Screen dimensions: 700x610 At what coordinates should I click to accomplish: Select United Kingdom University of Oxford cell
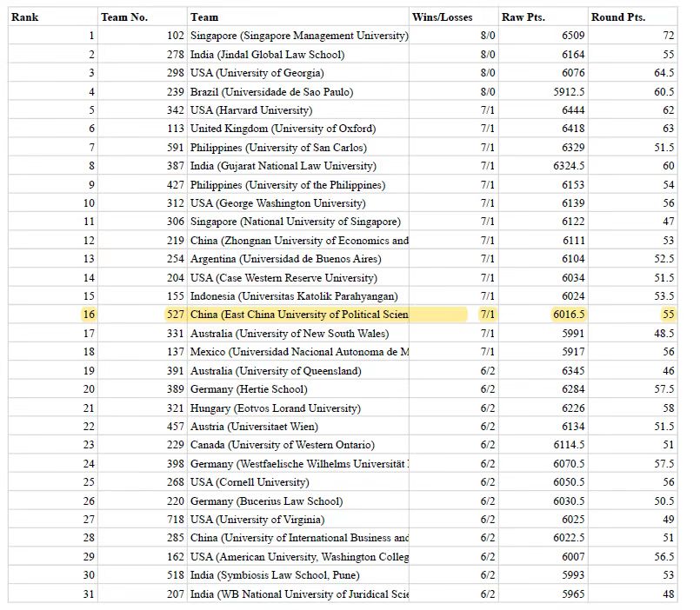tap(297, 129)
